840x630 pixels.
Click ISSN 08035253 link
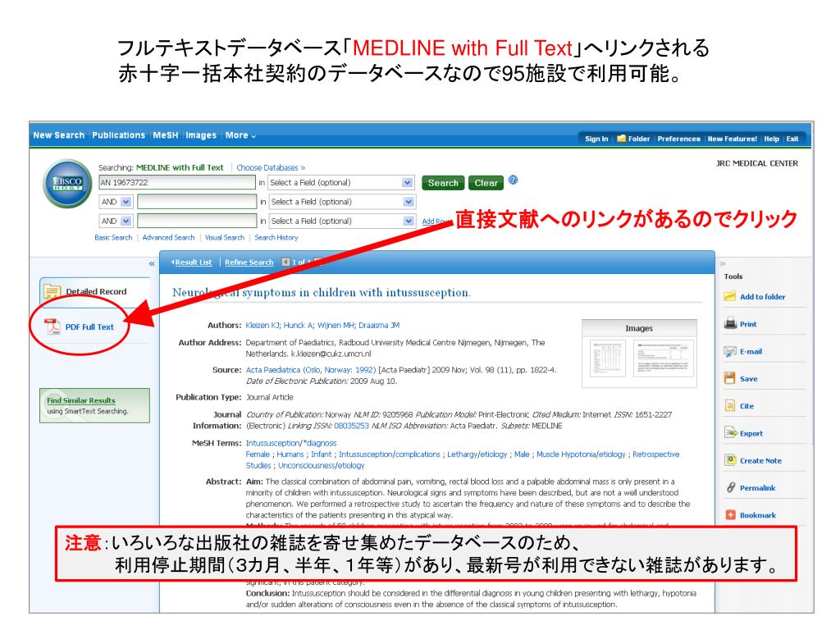351,426
